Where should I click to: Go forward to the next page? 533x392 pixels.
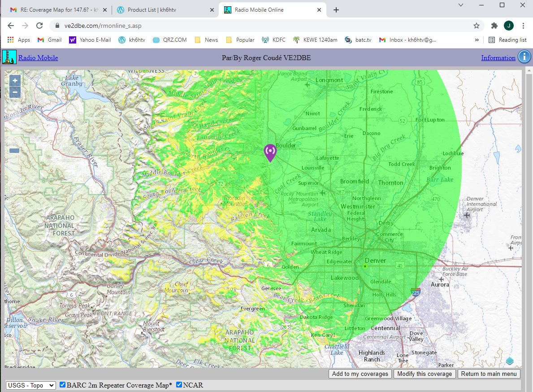click(25, 26)
